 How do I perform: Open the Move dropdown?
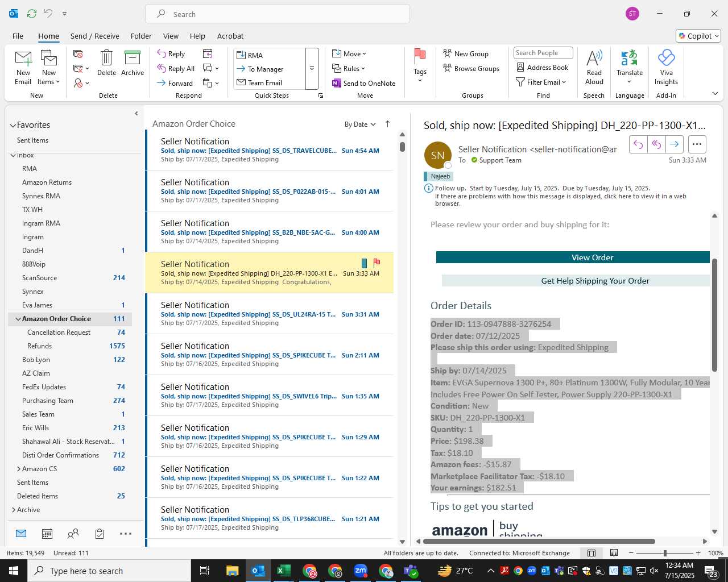click(349, 53)
